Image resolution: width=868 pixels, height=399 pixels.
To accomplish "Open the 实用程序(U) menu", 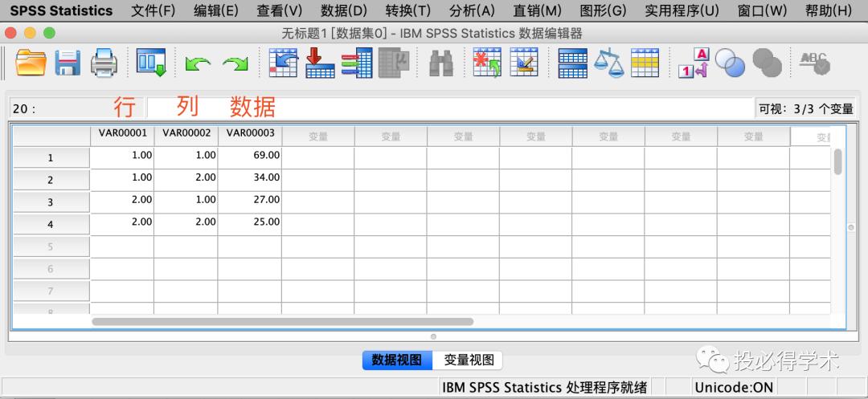I will pos(682,10).
